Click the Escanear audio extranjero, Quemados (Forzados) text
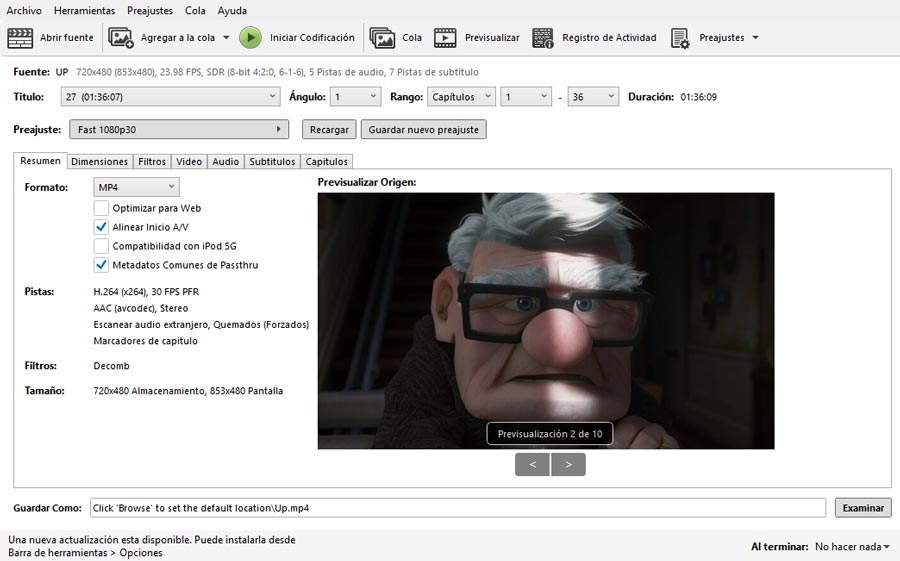 (201, 324)
